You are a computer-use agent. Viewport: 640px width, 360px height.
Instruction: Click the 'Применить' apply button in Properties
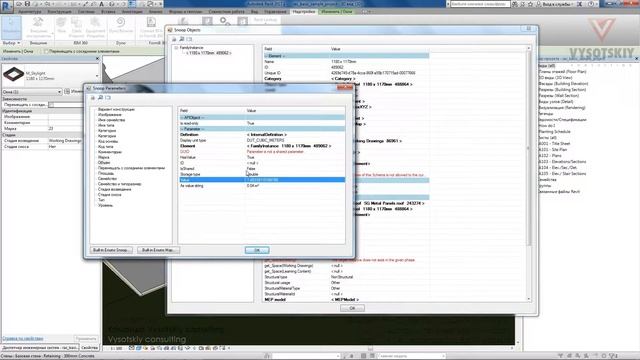(86, 338)
